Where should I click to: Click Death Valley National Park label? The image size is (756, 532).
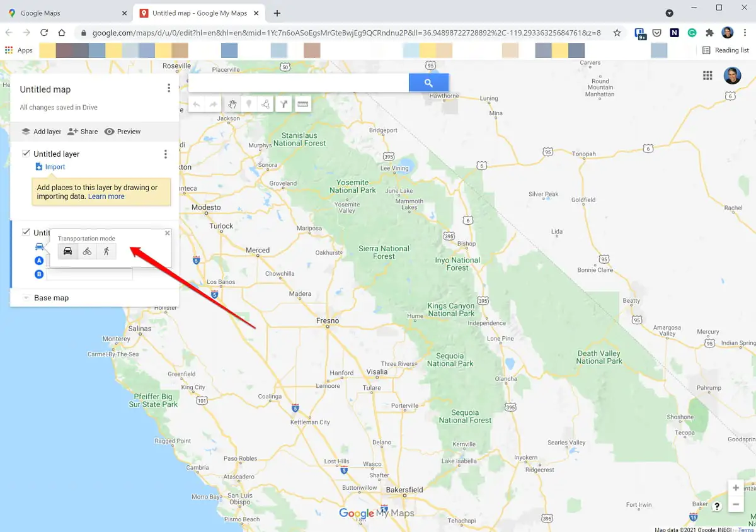pyautogui.click(x=599, y=357)
